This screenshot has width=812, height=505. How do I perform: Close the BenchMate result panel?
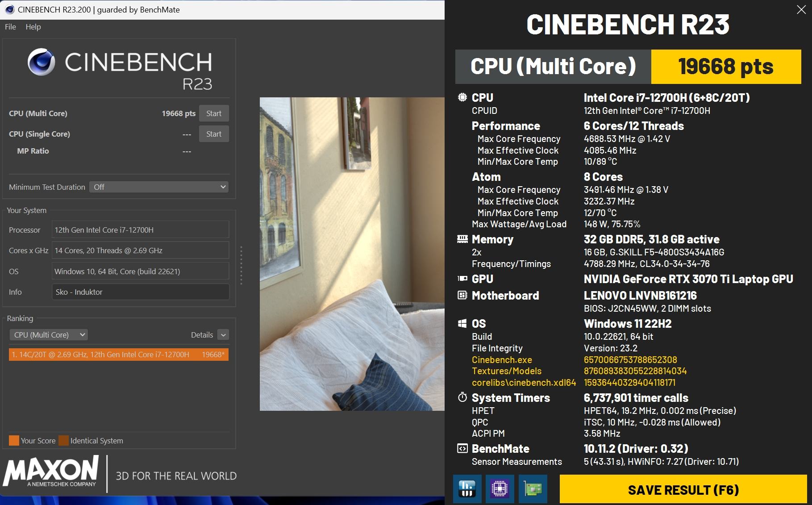pyautogui.click(x=801, y=10)
